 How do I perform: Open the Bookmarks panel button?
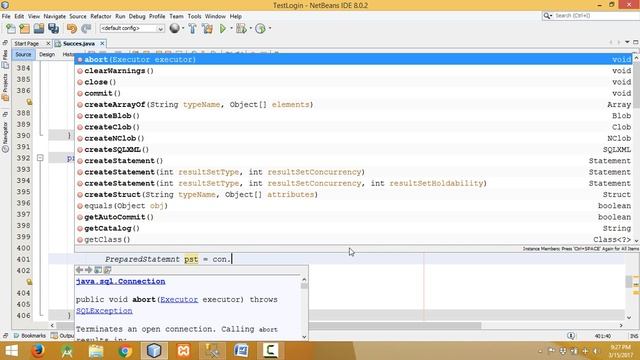[29, 336]
